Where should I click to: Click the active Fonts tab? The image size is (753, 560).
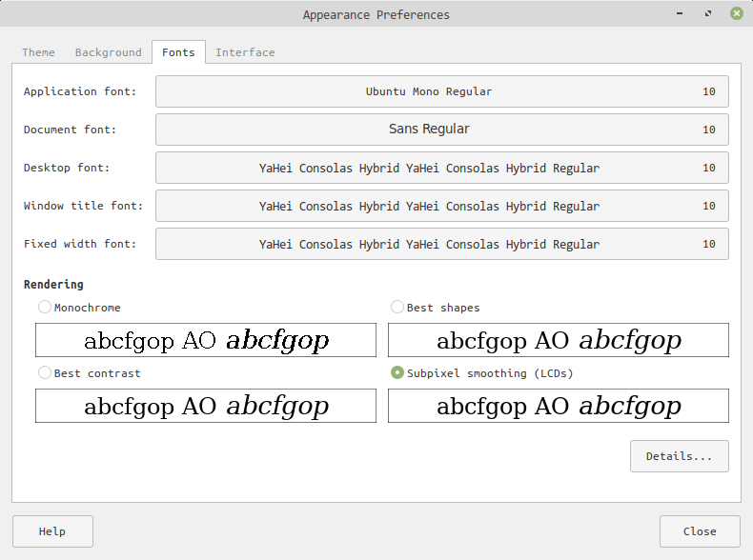point(178,52)
